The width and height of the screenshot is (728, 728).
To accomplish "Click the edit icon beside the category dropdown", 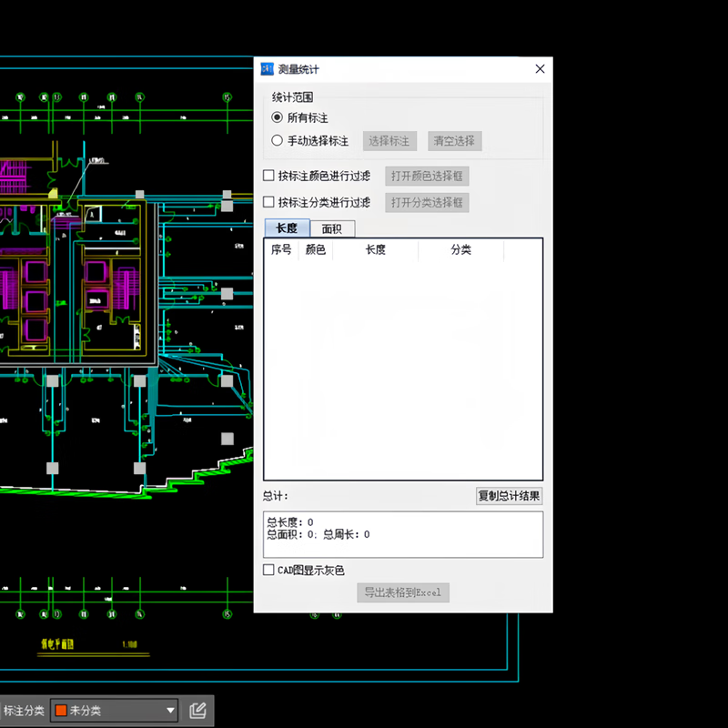I will pyautogui.click(x=197, y=711).
